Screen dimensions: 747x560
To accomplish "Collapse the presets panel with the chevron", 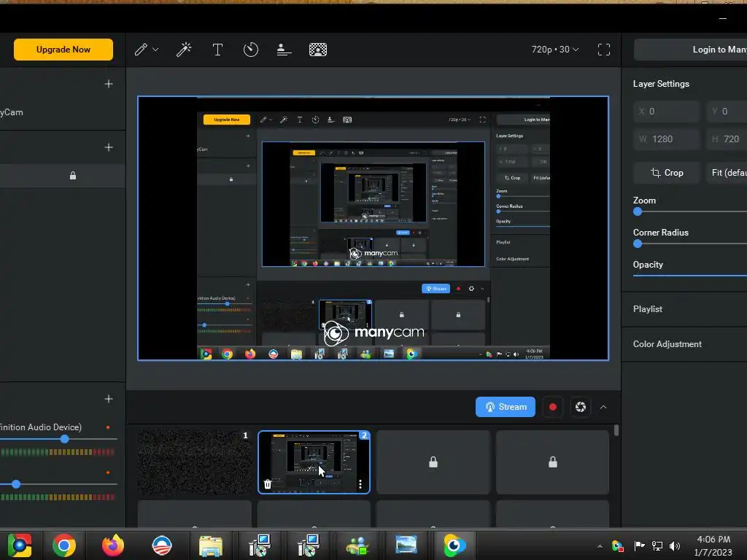I will click(603, 407).
